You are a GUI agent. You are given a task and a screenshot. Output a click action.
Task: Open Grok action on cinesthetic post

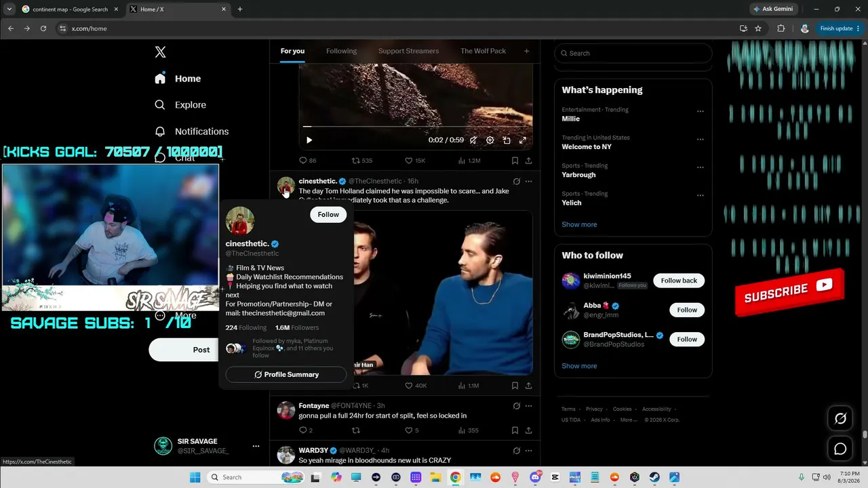pyautogui.click(x=517, y=182)
